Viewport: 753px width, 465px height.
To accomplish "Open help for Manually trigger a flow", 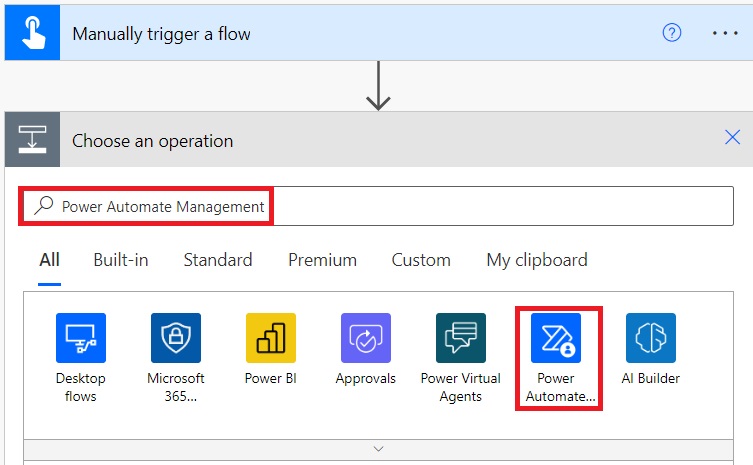I will (x=672, y=33).
